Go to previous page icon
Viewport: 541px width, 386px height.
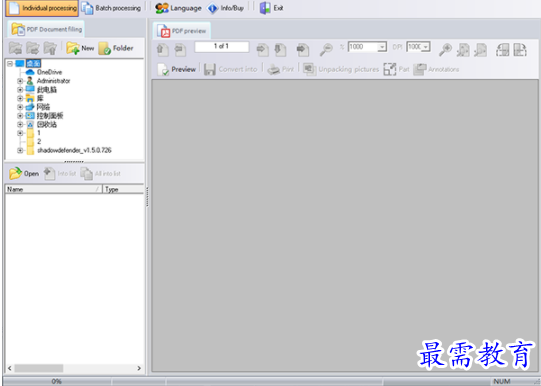(x=180, y=50)
